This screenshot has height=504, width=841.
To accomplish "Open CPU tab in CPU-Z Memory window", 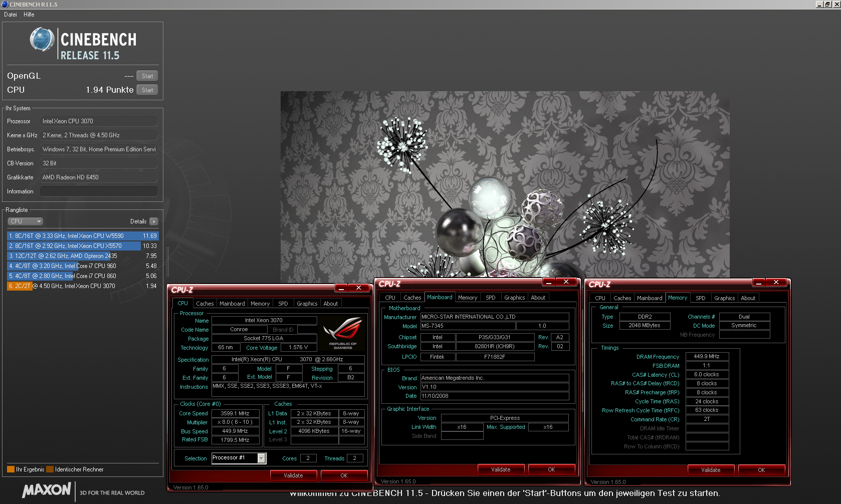I will pyautogui.click(x=600, y=298).
